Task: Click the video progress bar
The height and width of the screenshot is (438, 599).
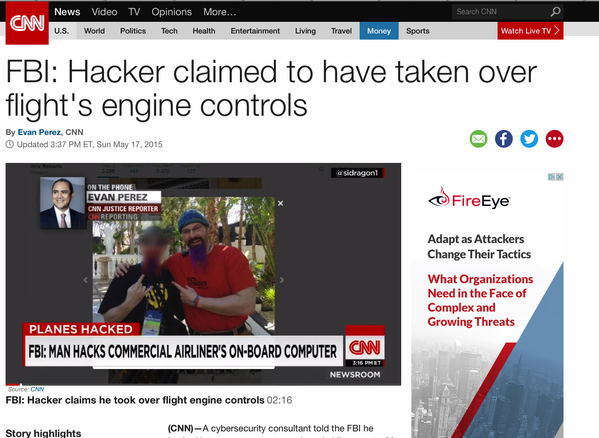Action: point(203,385)
